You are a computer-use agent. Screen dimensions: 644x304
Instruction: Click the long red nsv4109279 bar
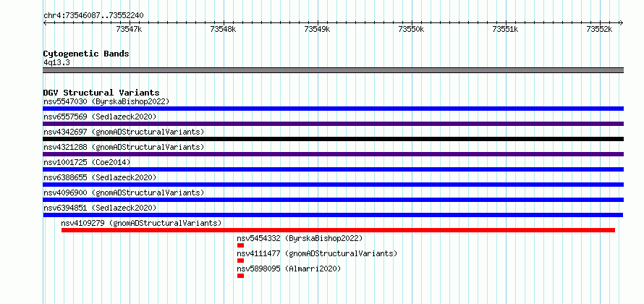click(338, 230)
